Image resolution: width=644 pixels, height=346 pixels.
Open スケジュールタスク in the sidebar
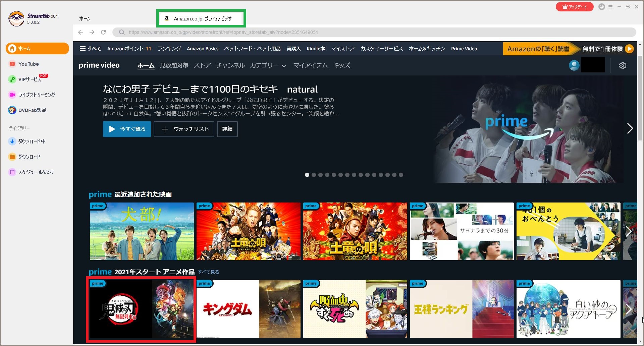pos(31,172)
